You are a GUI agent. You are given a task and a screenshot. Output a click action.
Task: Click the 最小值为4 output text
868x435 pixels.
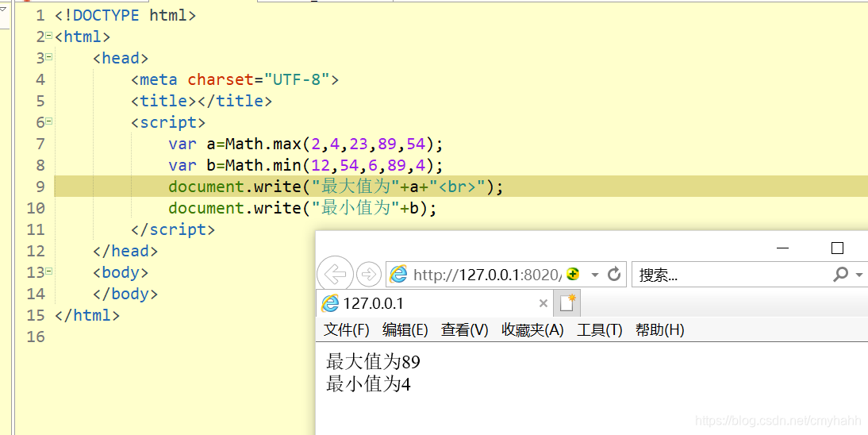(x=368, y=383)
